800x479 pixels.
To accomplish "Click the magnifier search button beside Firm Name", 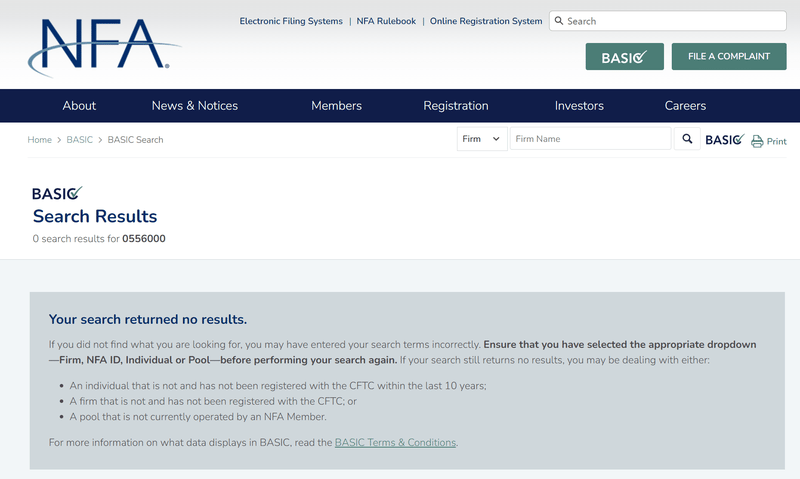I will point(687,139).
